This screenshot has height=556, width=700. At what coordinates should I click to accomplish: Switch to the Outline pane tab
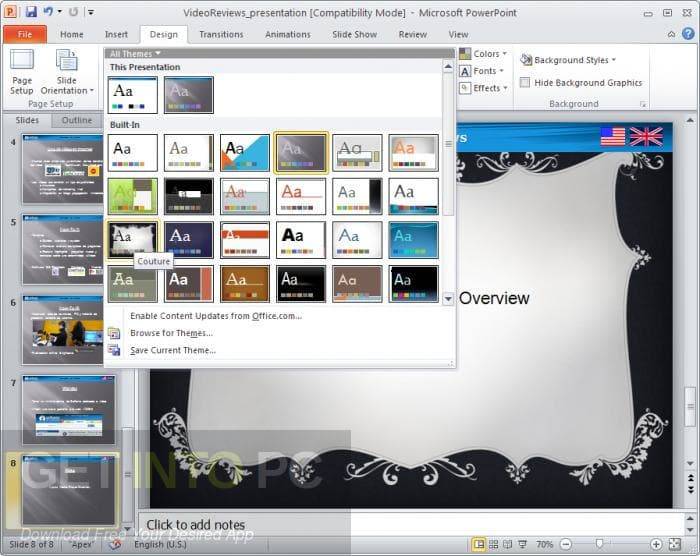pos(77,120)
